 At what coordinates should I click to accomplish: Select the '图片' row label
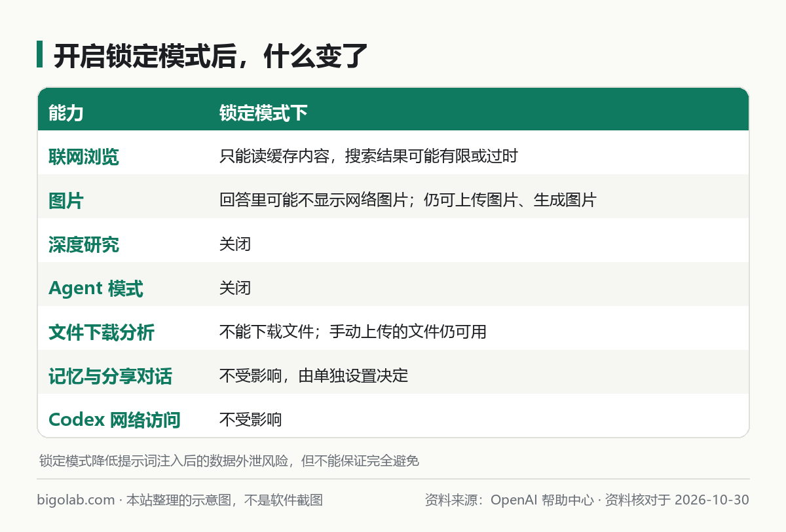coord(66,201)
